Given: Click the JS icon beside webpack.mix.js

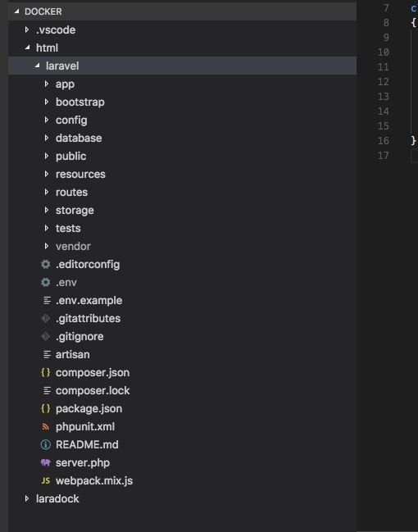Looking at the screenshot, I should [45, 481].
